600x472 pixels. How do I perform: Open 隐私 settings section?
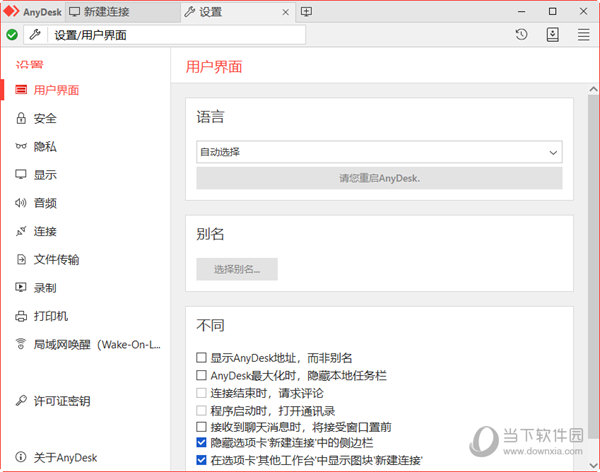tap(45, 146)
